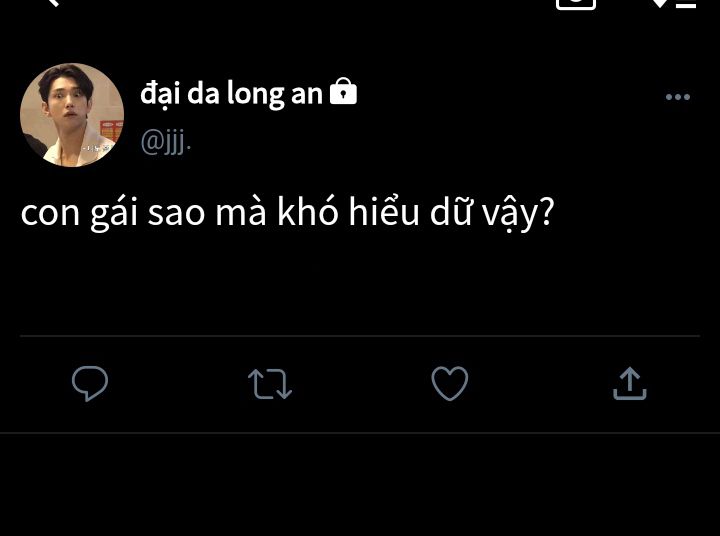Open the three-dot more options menu
The height and width of the screenshot is (536, 720).
(x=678, y=97)
